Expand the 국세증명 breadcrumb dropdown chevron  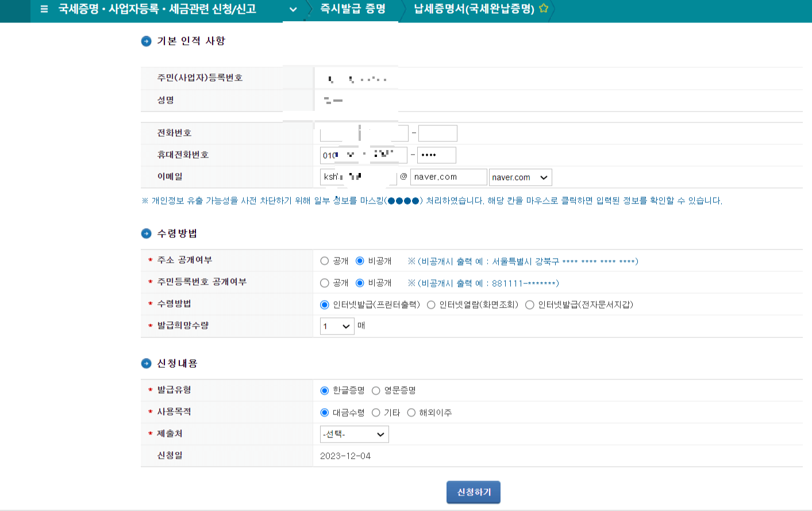pyautogui.click(x=293, y=9)
